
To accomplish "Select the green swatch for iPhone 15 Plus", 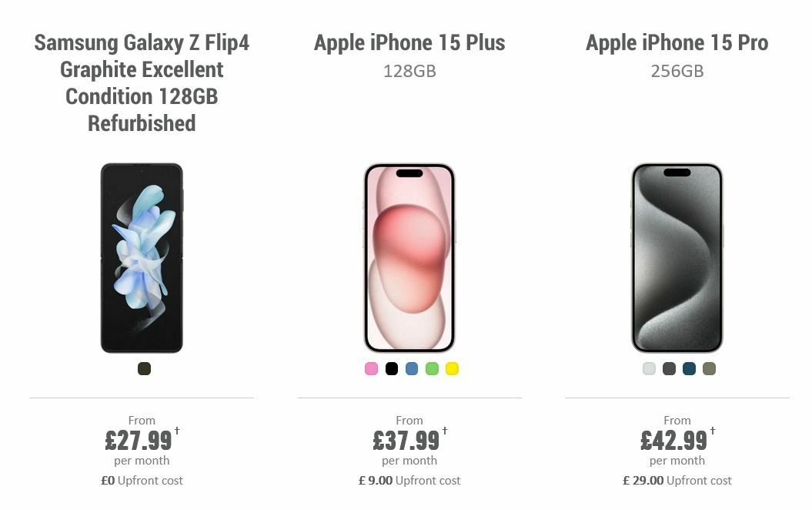I will (431, 368).
